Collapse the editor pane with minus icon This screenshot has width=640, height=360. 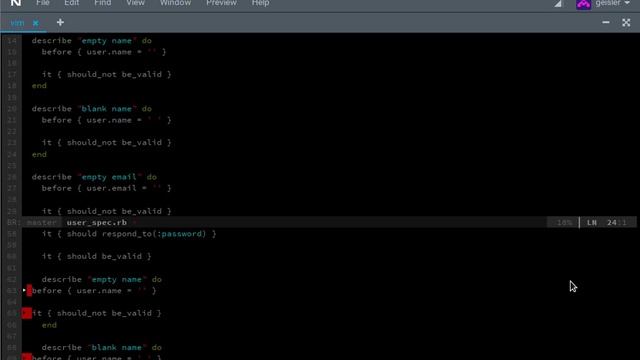pos(606,22)
